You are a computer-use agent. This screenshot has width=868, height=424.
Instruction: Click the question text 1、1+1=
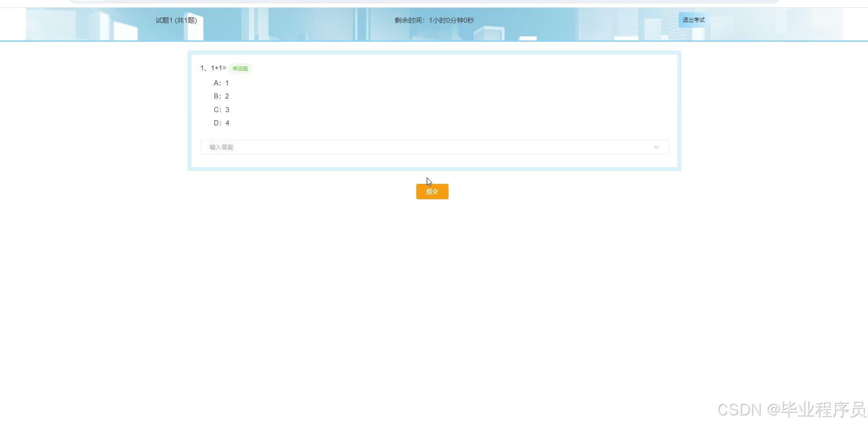coord(213,68)
